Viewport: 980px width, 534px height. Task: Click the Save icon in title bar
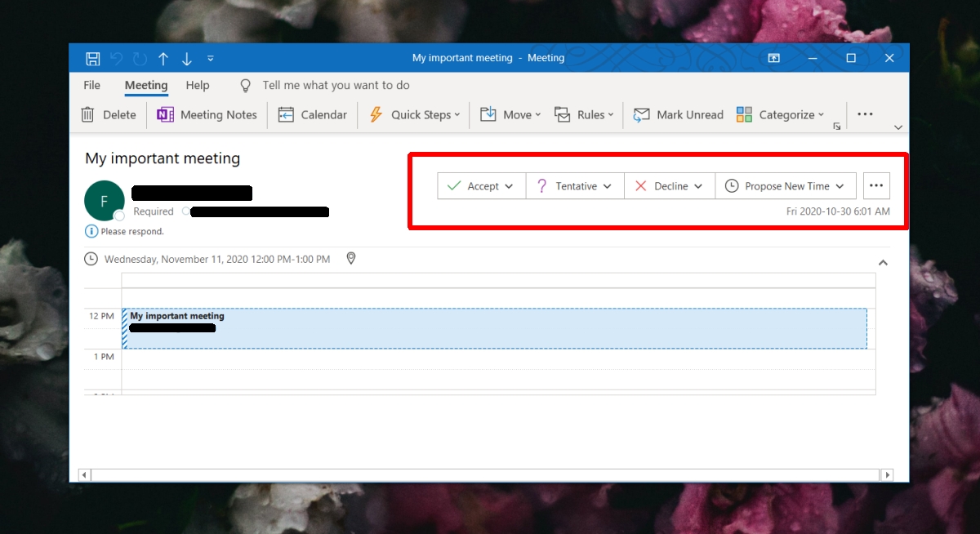[93, 58]
